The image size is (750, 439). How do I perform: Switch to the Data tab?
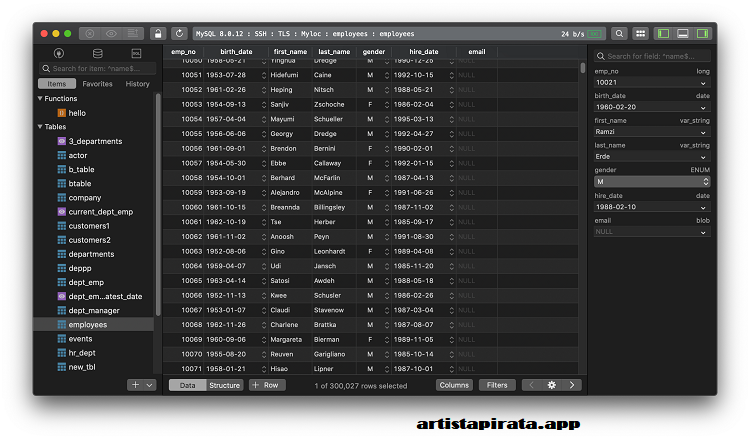pos(187,385)
